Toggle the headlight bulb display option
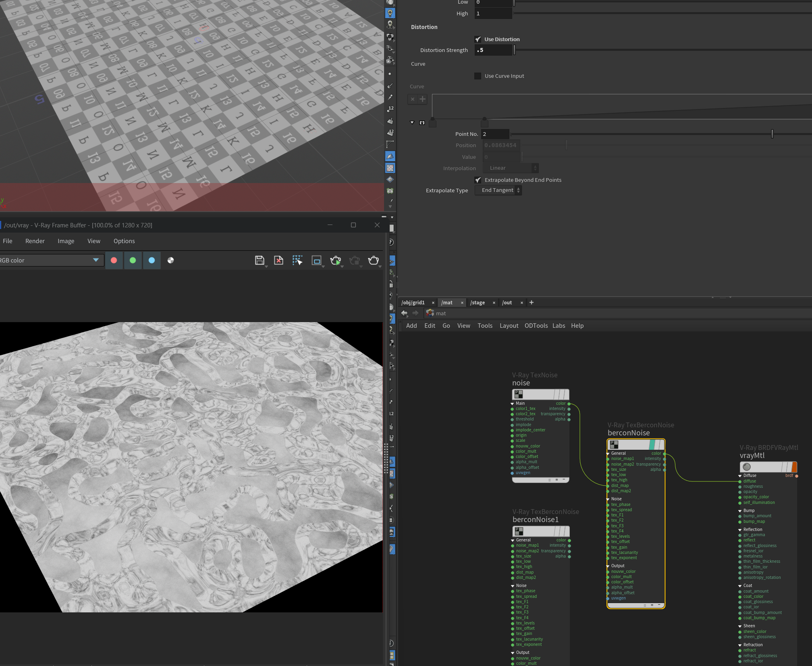The image size is (812, 666). tap(390, 13)
